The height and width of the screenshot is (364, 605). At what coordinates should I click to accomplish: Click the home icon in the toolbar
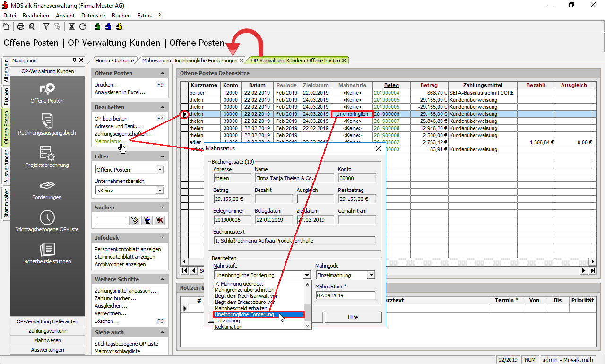pos(6,26)
